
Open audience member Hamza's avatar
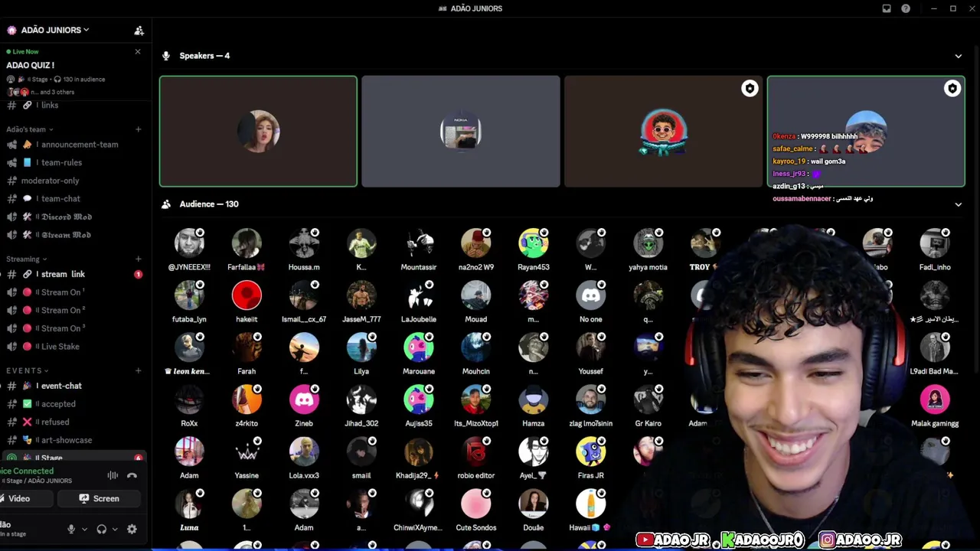tap(534, 399)
